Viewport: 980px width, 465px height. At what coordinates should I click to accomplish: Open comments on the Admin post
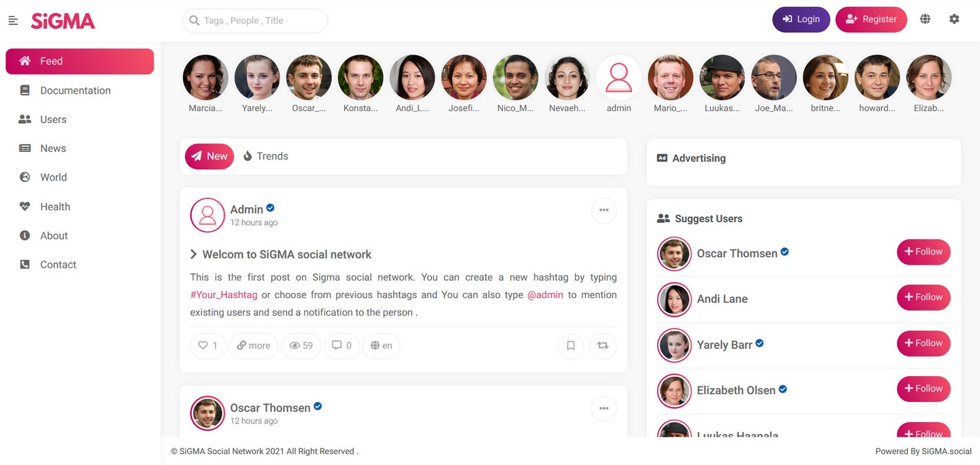[x=342, y=346]
